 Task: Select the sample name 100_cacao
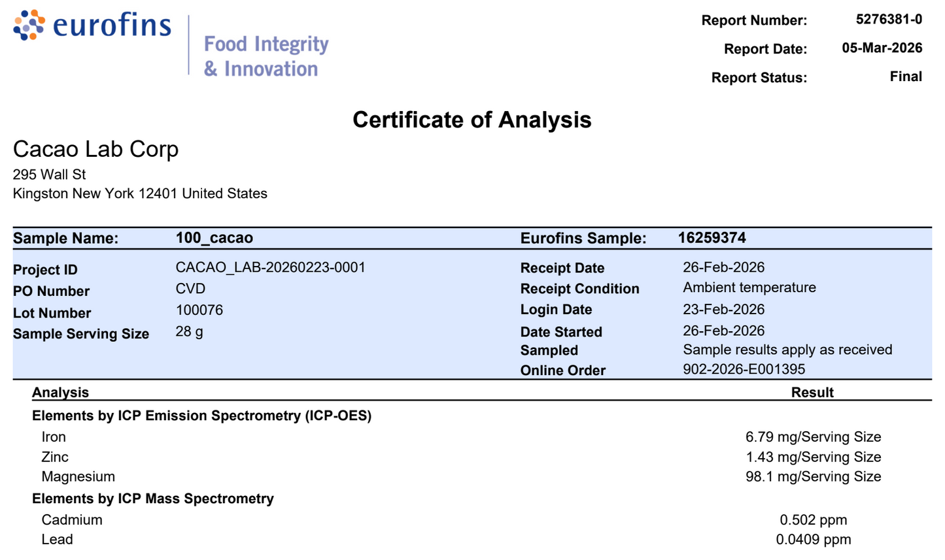(214, 238)
